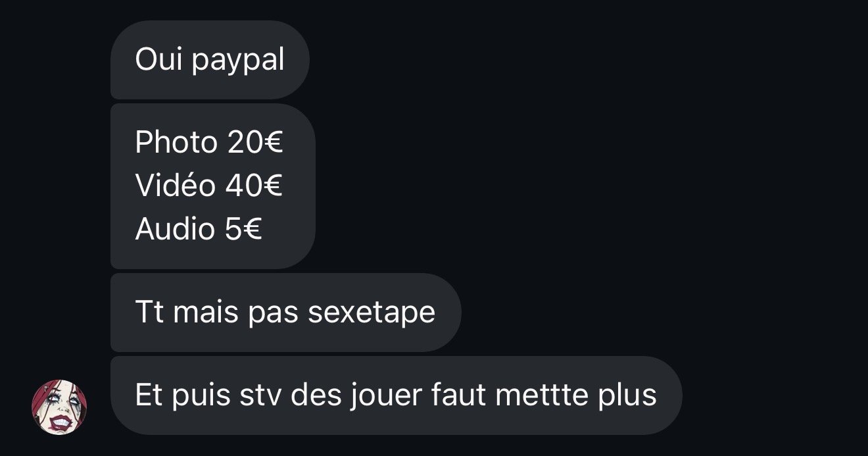The image size is (868, 456).
Task: Select the last message starting "Et puis stv"
Action: (397, 395)
